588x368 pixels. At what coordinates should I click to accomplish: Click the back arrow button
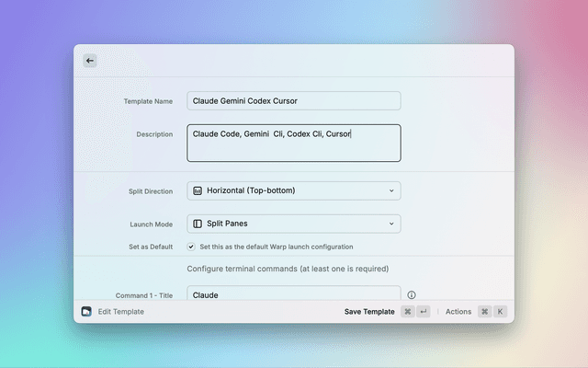pyautogui.click(x=89, y=61)
